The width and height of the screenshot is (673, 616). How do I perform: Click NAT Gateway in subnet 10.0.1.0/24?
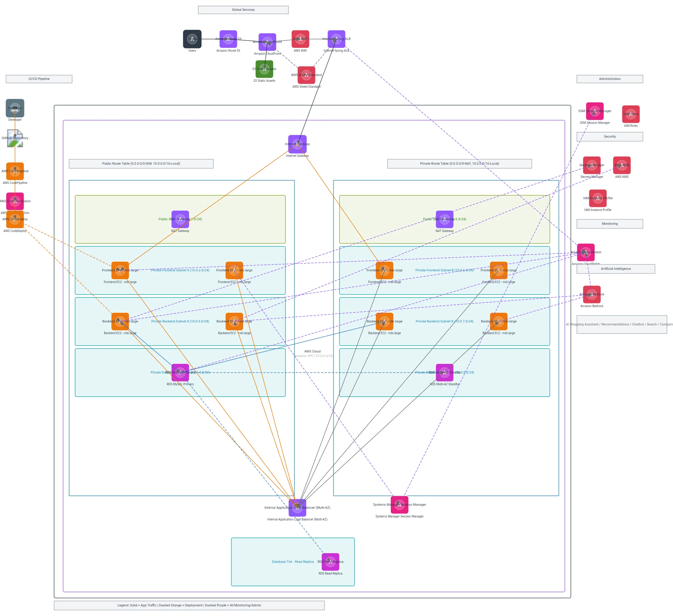tap(180, 219)
